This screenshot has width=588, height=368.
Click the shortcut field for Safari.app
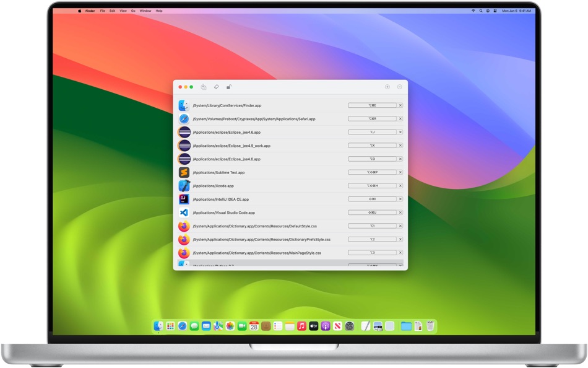[x=372, y=119]
